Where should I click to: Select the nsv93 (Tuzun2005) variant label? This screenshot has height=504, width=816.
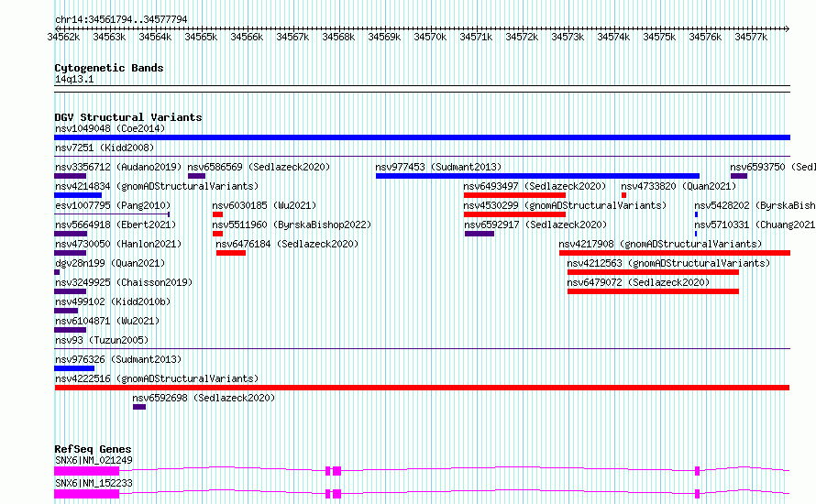tap(102, 340)
